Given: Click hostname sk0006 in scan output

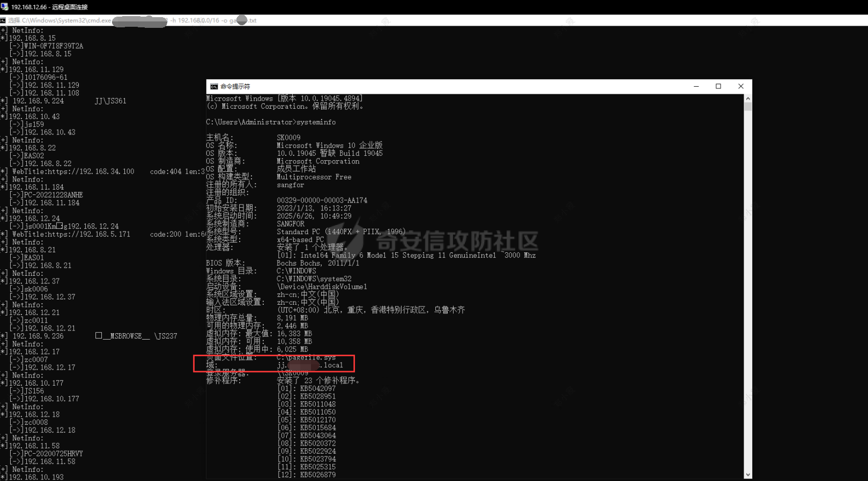Looking at the screenshot, I should click(36, 289).
